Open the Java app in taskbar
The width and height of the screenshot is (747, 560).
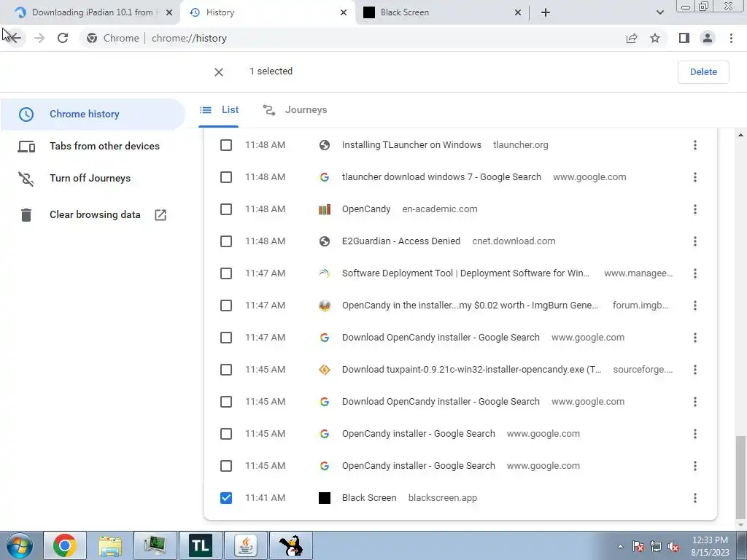pyautogui.click(x=246, y=545)
